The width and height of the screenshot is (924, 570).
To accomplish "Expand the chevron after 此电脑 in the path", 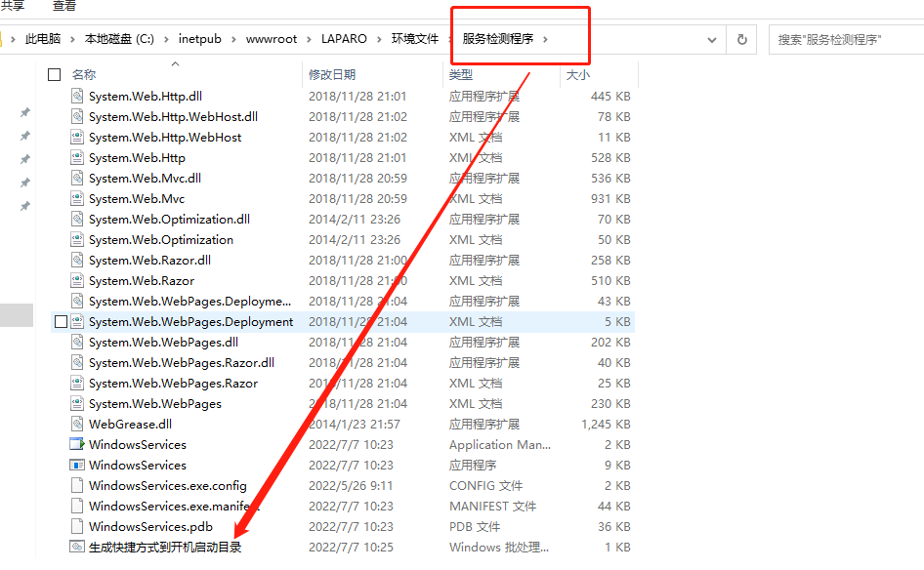I will tap(72, 39).
